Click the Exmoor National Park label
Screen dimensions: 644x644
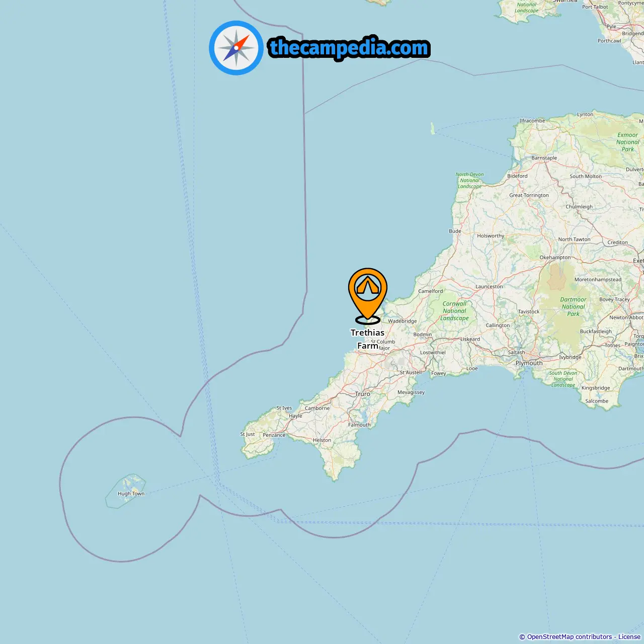627,142
